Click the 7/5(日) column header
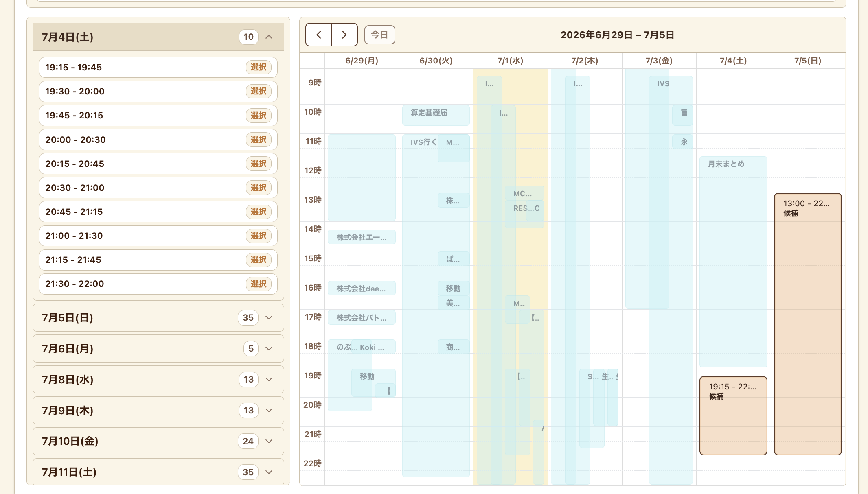868x494 pixels. (x=808, y=61)
